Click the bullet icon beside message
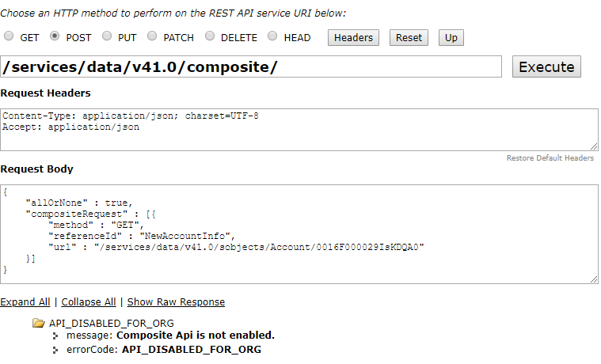The image size is (601, 364). 56,336
